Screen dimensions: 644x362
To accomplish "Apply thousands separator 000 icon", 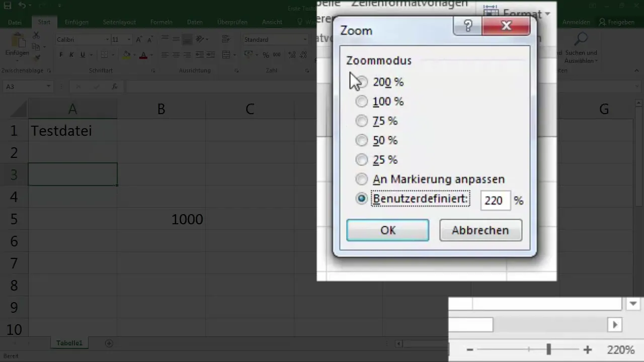I will point(278,55).
